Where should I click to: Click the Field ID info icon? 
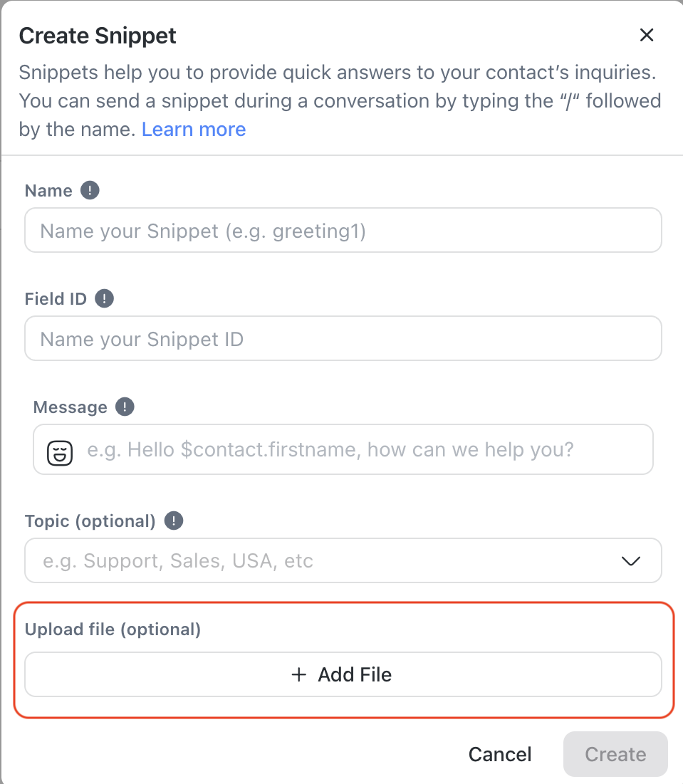pyautogui.click(x=104, y=298)
